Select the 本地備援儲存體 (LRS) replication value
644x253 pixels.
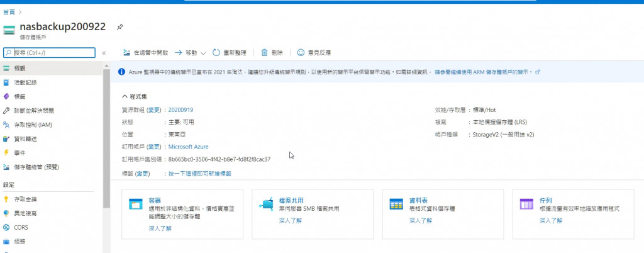[500, 122]
